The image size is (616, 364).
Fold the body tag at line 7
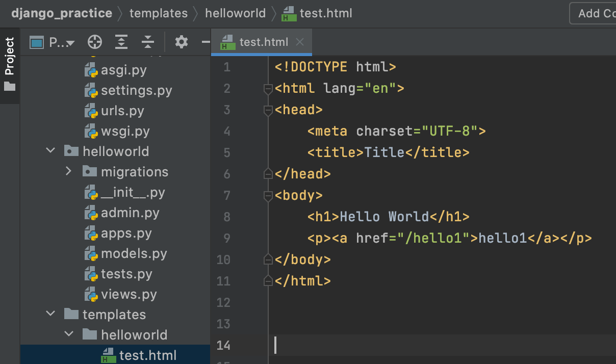268,196
